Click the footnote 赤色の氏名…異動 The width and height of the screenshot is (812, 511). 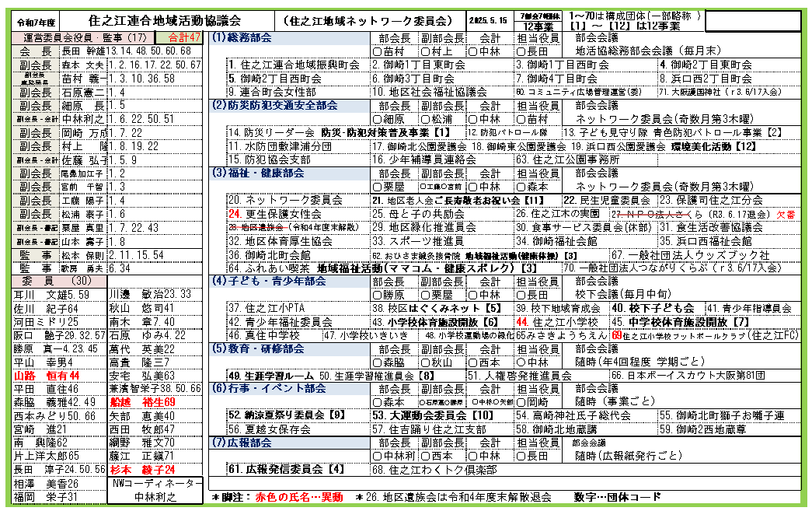tap(299, 497)
